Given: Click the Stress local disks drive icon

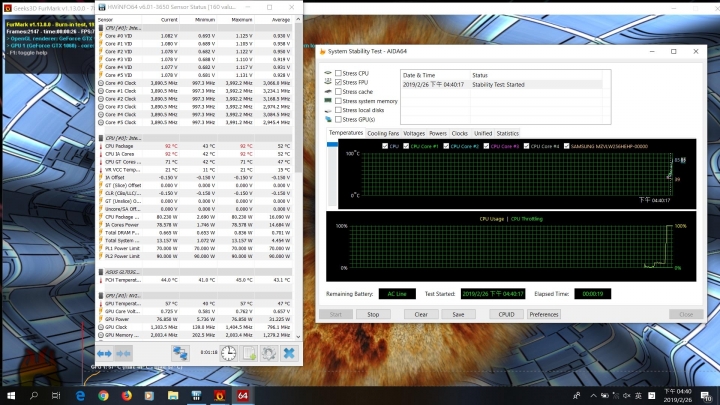Looking at the screenshot, I should [328, 110].
